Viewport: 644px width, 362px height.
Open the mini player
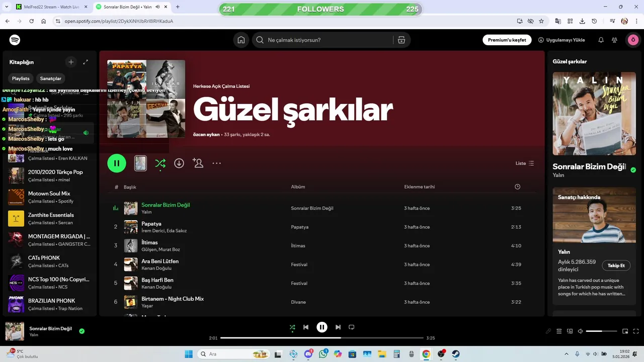coord(625,331)
